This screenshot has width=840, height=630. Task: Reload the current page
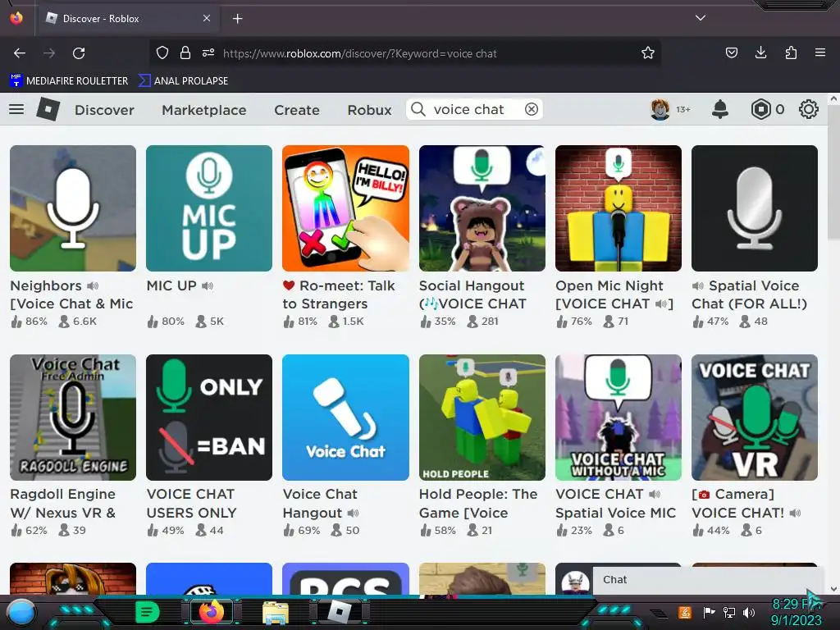79,53
